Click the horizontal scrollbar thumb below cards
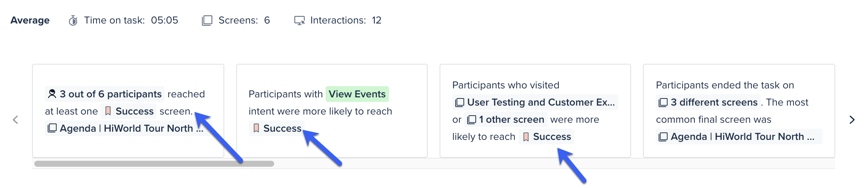868x188 pixels. [x=154, y=164]
